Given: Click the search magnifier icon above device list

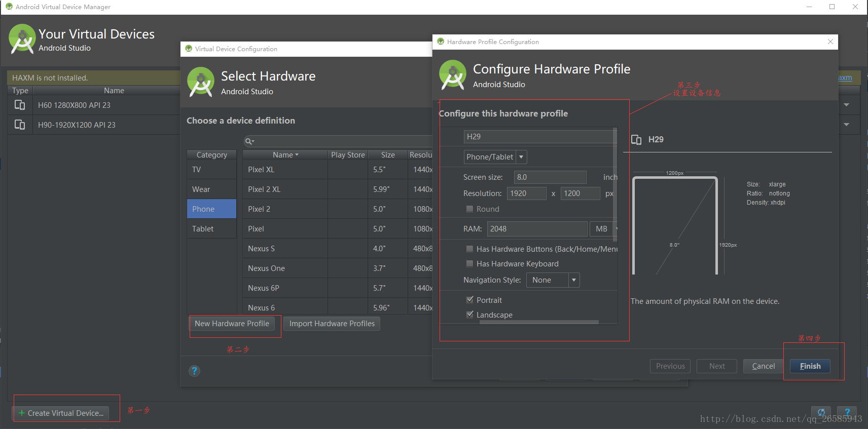Looking at the screenshot, I should (x=249, y=141).
